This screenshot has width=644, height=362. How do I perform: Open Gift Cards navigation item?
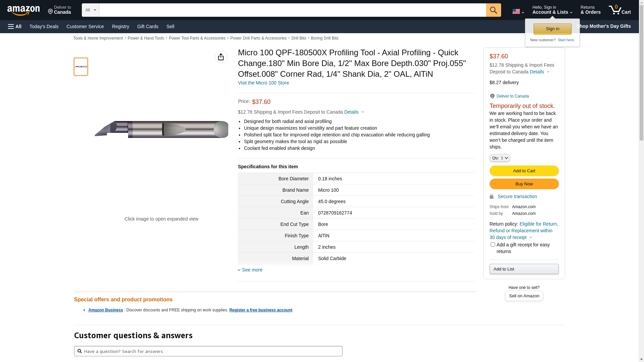coord(148,26)
